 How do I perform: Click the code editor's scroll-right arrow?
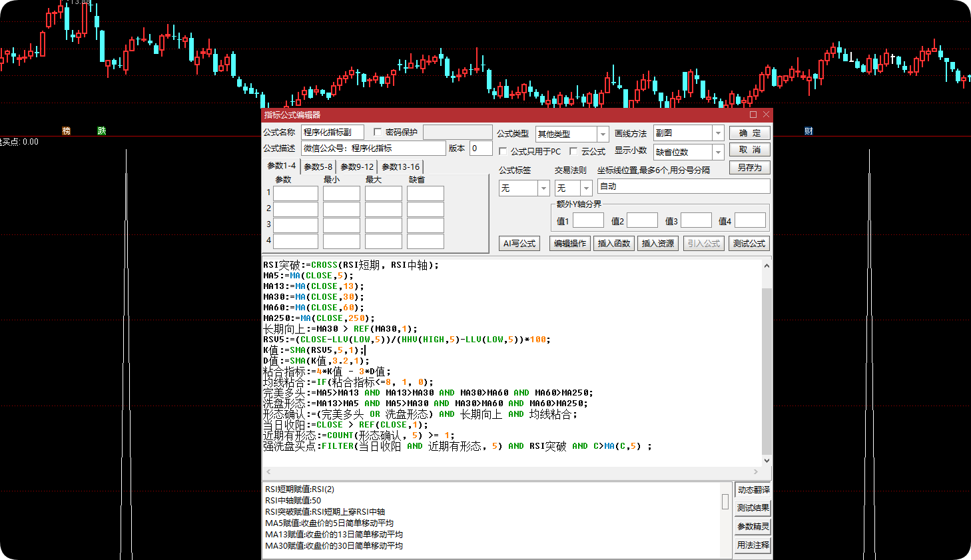pos(755,471)
